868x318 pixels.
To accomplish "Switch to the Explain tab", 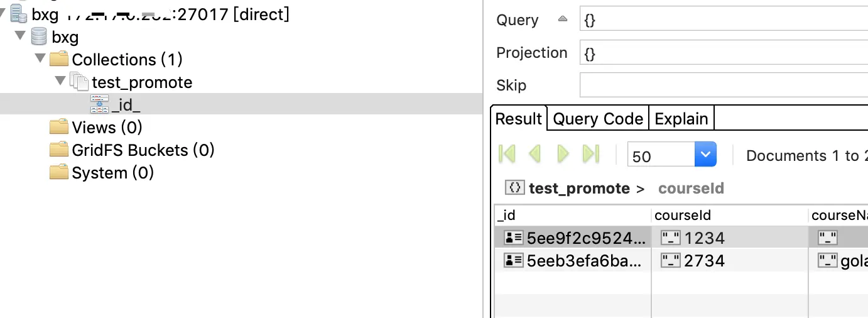I will click(681, 119).
